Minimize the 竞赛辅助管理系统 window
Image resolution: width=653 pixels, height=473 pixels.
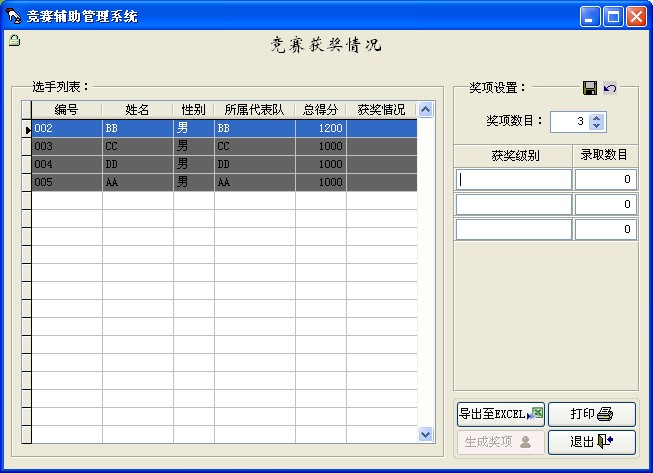[x=590, y=17]
